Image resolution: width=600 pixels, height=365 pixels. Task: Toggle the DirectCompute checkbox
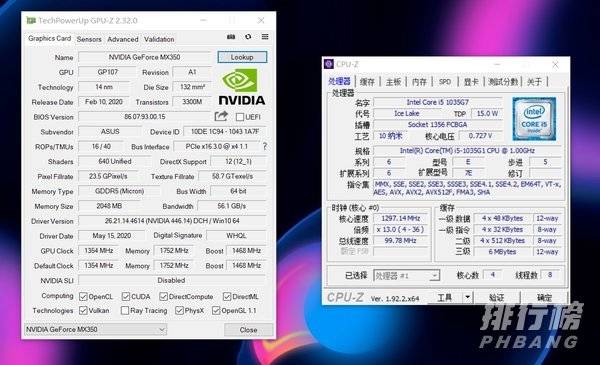coord(163,297)
